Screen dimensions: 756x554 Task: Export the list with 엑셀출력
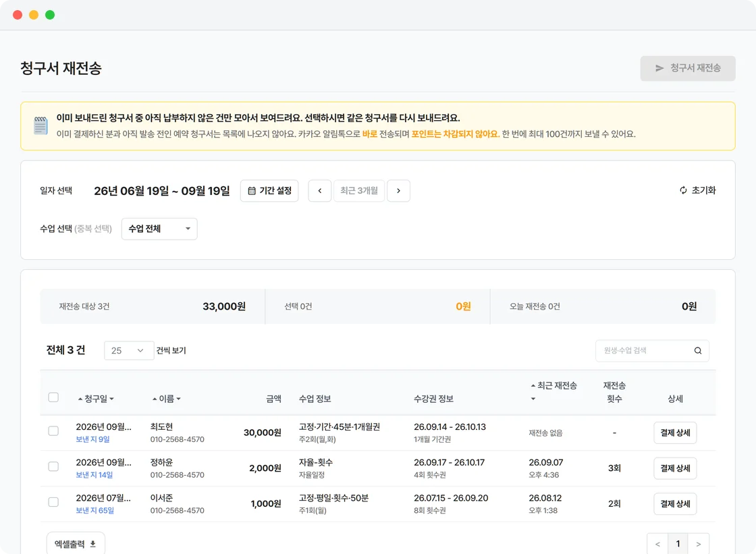[x=76, y=544]
